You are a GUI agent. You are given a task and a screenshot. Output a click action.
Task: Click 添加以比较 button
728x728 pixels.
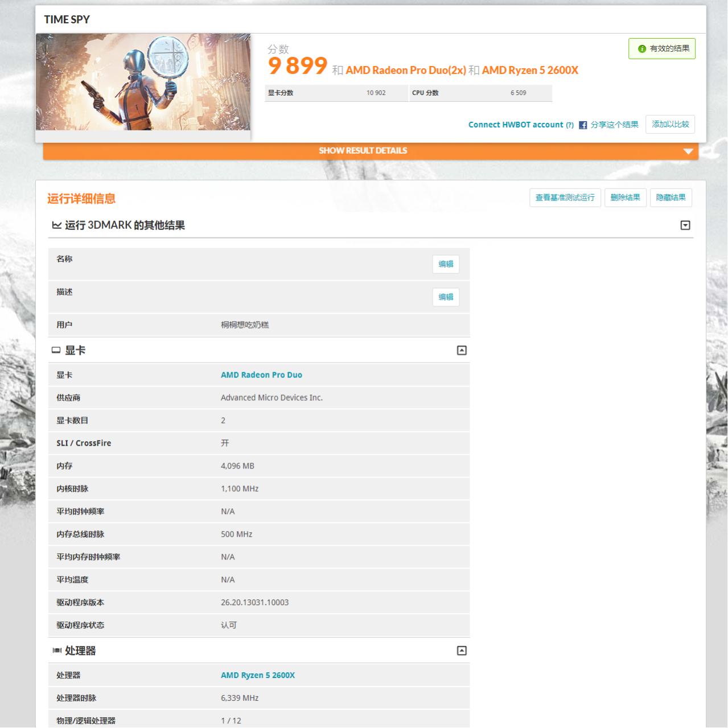670,124
